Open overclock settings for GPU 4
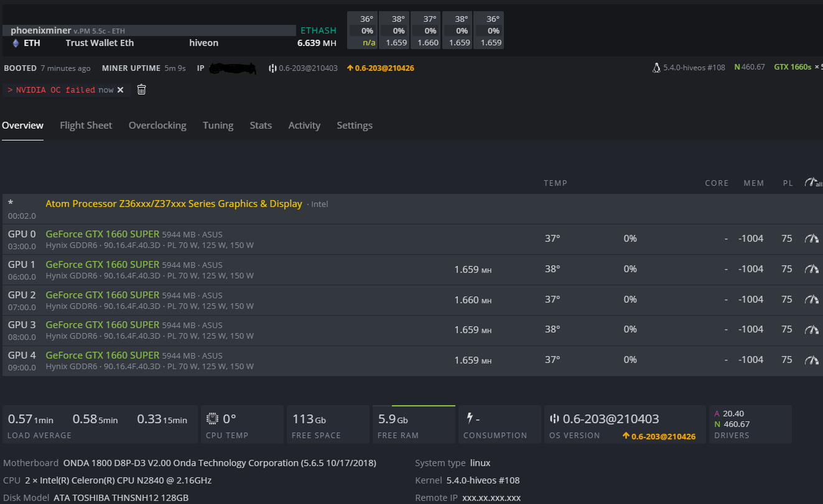Image resolution: width=823 pixels, height=504 pixels. (x=811, y=360)
